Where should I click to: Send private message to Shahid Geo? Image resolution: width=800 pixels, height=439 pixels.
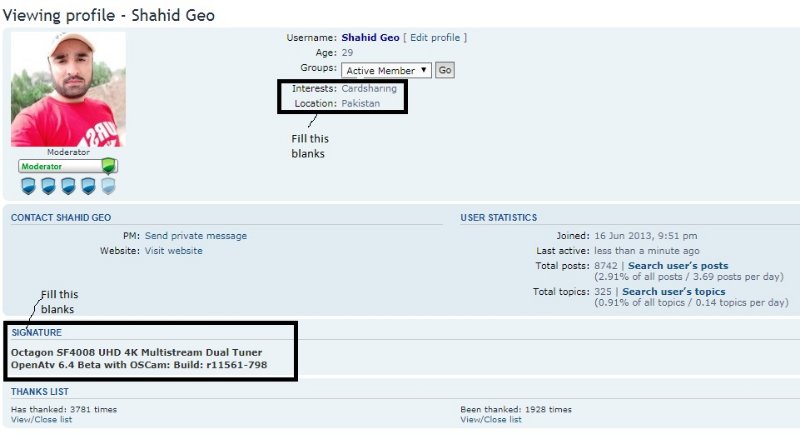pyautogui.click(x=196, y=236)
